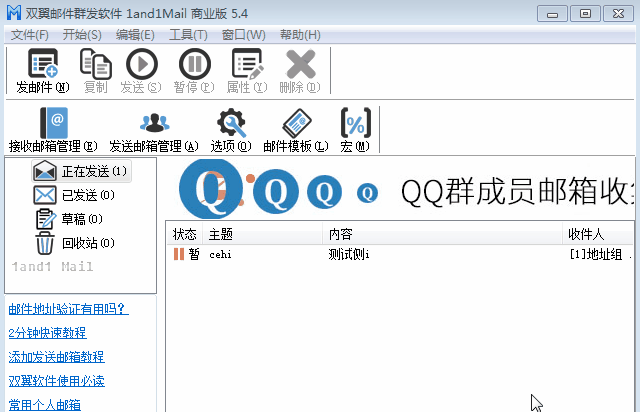The width and height of the screenshot is (640, 412).
Task: Open link 添加发送邮箱教程
Action: click(x=56, y=357)
